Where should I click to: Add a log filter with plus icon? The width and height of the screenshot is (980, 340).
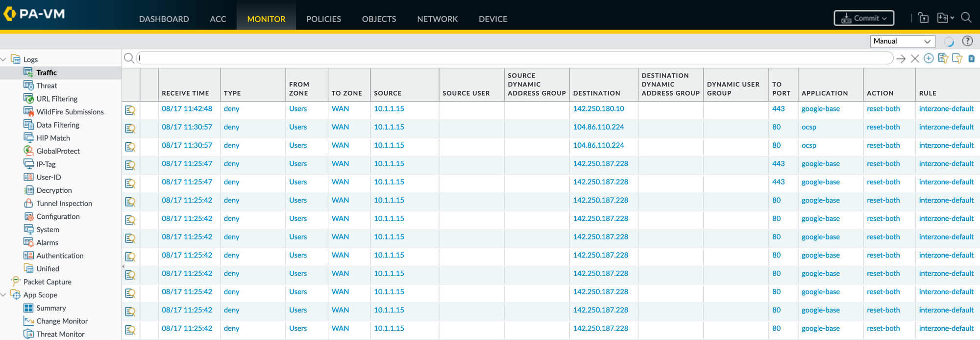(928, 58)
